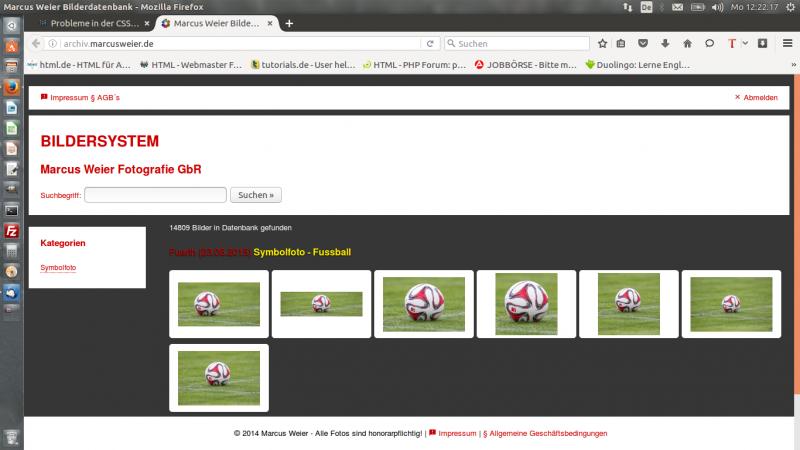Viewport: 800px width, 450px height.
Task: Launch FileZilla from the Ubuntu dock
Action: [11, 231]
